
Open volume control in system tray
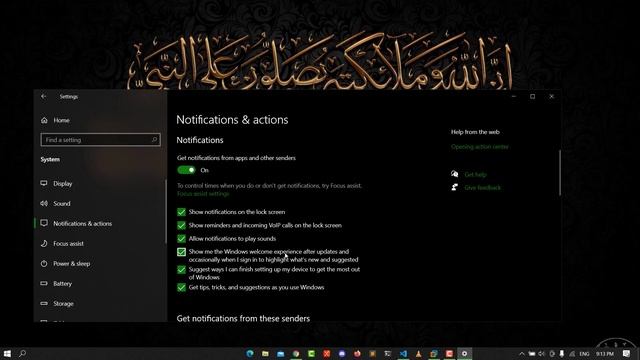point(542,354)
